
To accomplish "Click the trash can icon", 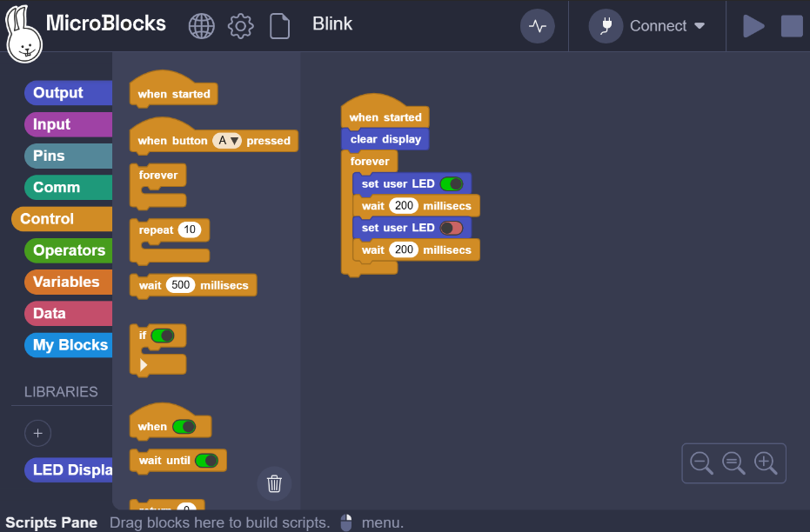I will point(274,483).
